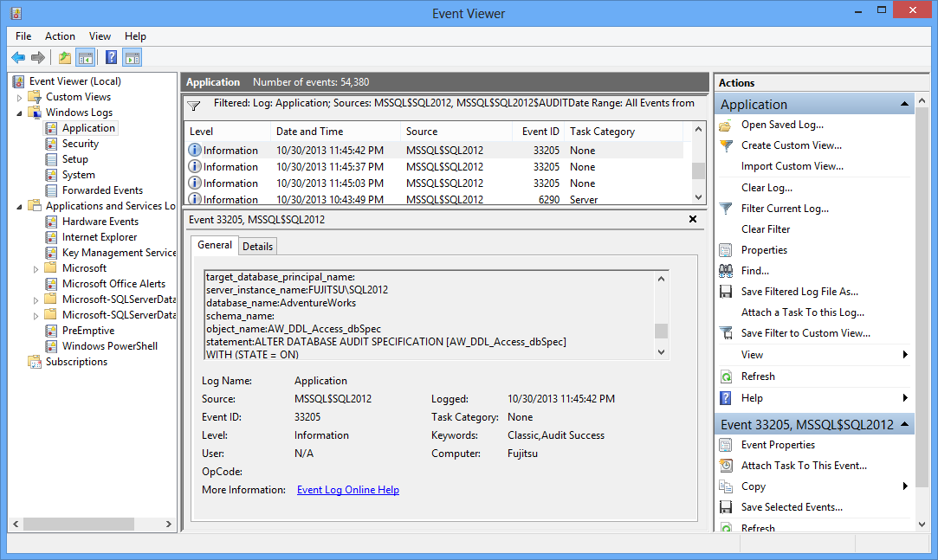
Task: Click Import Custom View... action
Action: pos(792,166)
